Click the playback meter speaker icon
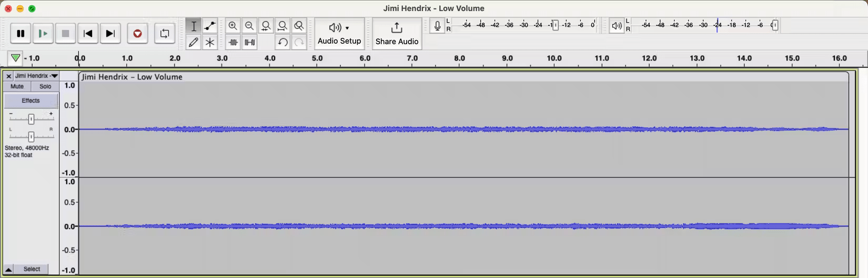Image resolution: width=868 pixels, height=278 pixels. pyautogui.click(x=617, y=25)
